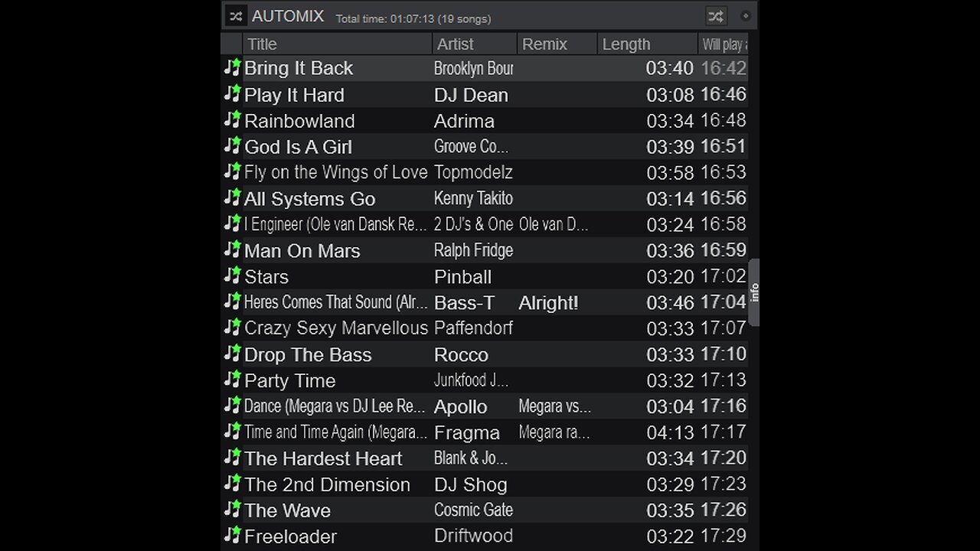The height and width of the screenshot is (551, 980).
Task: Sort by the Title column header
Action: pyautogui.click(x=338, y=44)
